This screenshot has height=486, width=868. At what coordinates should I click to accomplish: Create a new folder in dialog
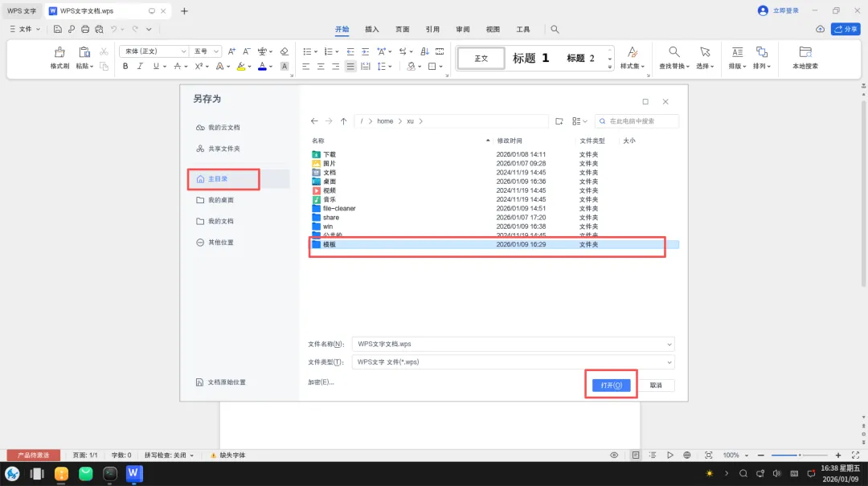(559, 121)
